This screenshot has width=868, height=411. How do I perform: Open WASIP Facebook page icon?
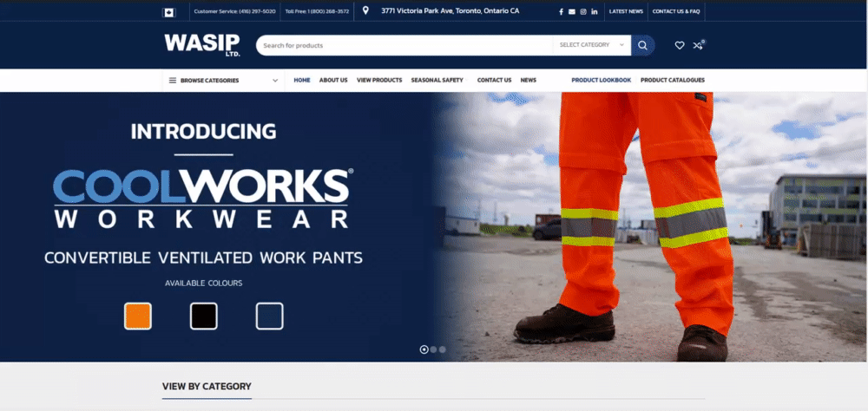[561, 11]
